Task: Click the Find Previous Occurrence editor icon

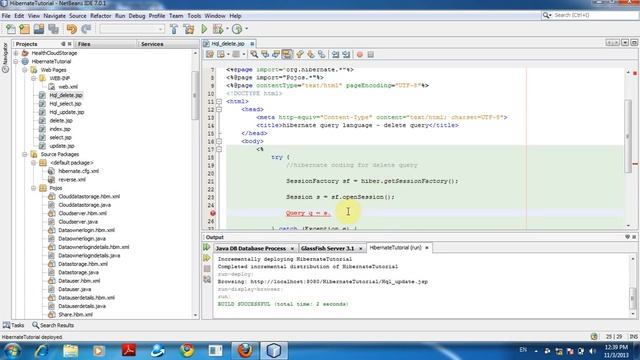Action: pos(265,54)
